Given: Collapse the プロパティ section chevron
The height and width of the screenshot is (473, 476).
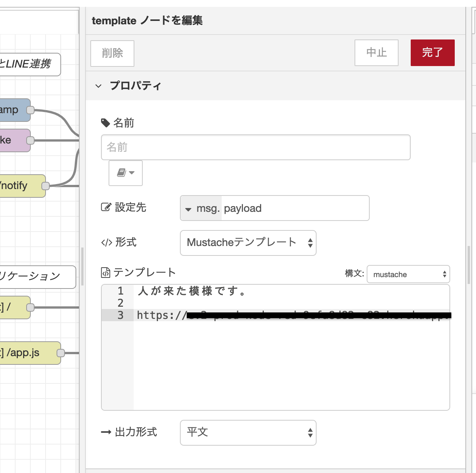Looking at the screenshot, I should tap(99, 86).
